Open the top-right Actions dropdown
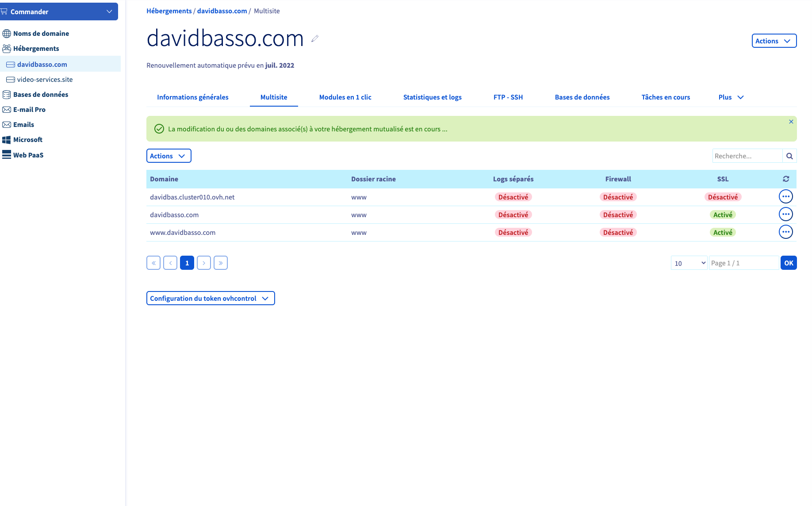This screenshot has width=812, height=506. (x=774, y=41)
